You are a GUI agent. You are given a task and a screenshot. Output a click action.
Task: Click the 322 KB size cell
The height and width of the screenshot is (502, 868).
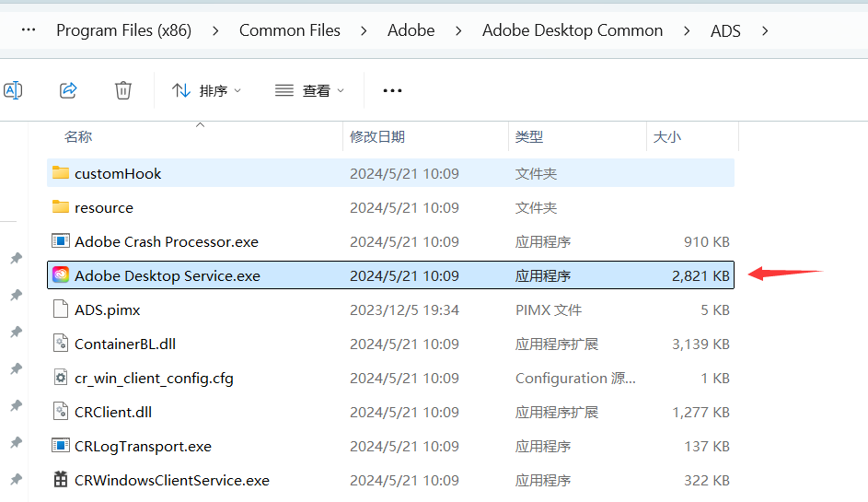tap(706, 481)
